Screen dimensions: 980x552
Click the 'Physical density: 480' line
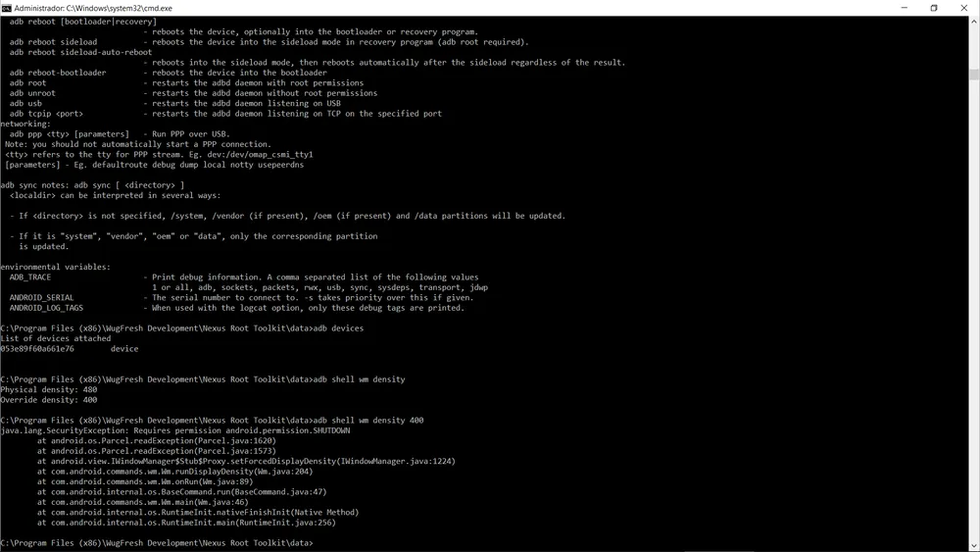49,389
